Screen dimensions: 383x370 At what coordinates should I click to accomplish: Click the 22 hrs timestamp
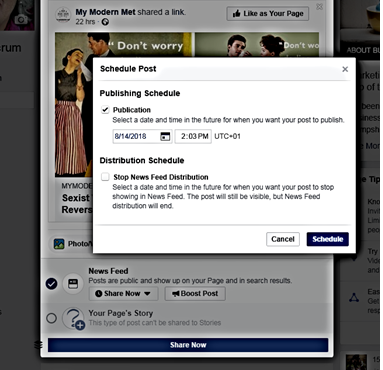pos(85,22)
